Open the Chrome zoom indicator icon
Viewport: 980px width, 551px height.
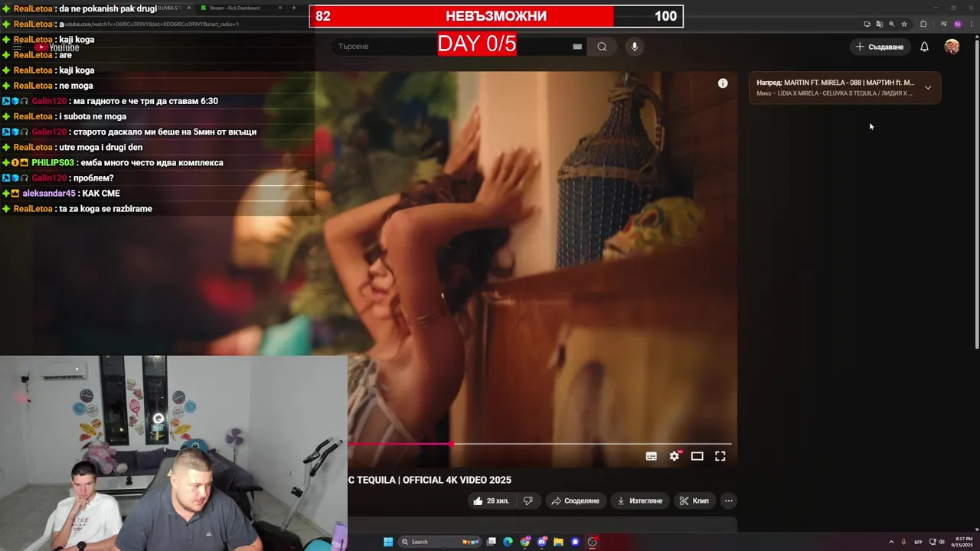tap(891, 24)
